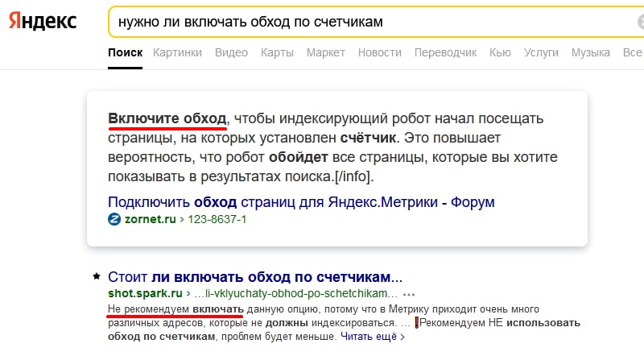
Task: Click 'Рекомендуем НЕ использовать' snippet text
Action: tap(499, 323)
